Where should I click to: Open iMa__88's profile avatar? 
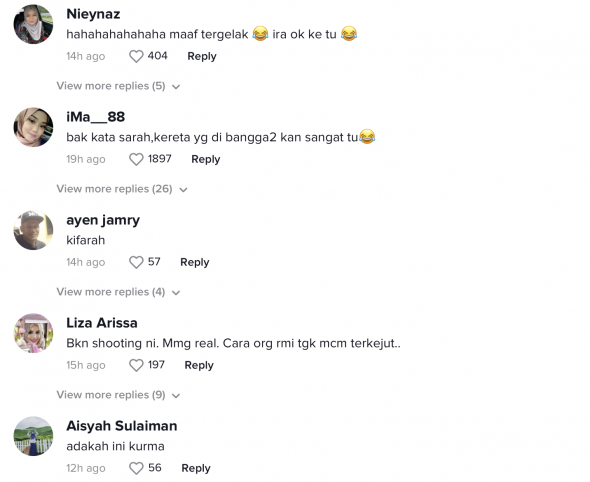[x=33, y=127]
